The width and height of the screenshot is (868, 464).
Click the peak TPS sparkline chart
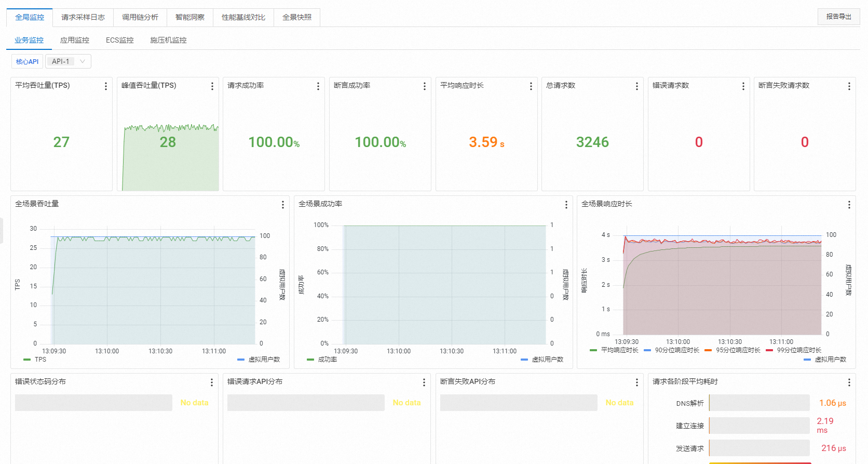tap(170, 157)
